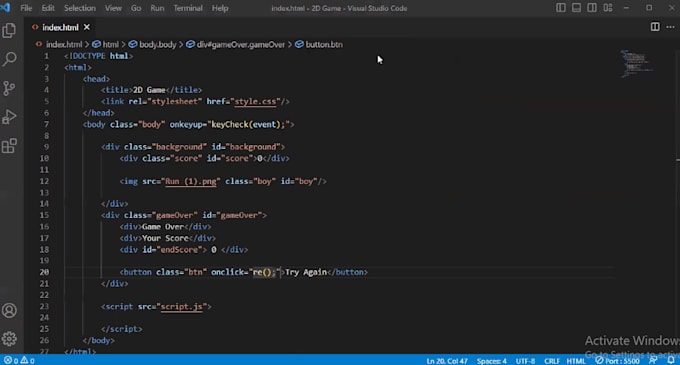Viewport: 680px width, 365px height.
Task: Click the div#gameOver.gameOver breadcrumb
Action: click(x=241, y=45)
